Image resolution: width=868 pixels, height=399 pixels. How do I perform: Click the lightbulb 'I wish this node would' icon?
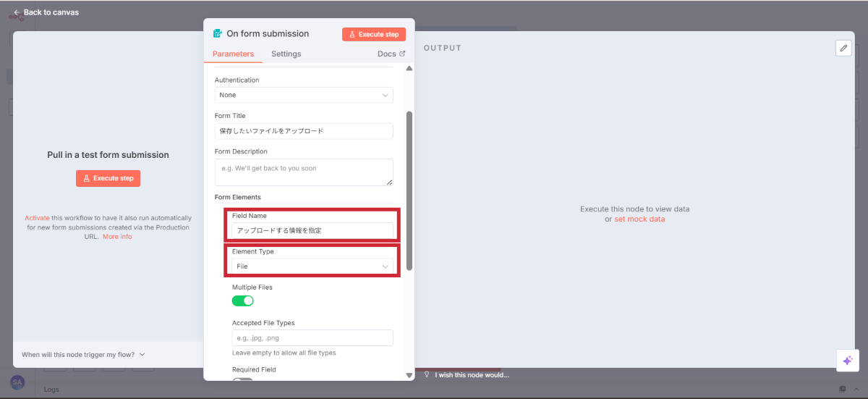[x=427, y=375]
